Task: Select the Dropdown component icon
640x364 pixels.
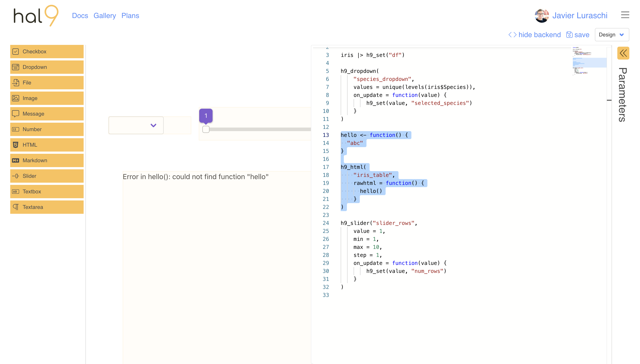Action: tap(16, 67)
